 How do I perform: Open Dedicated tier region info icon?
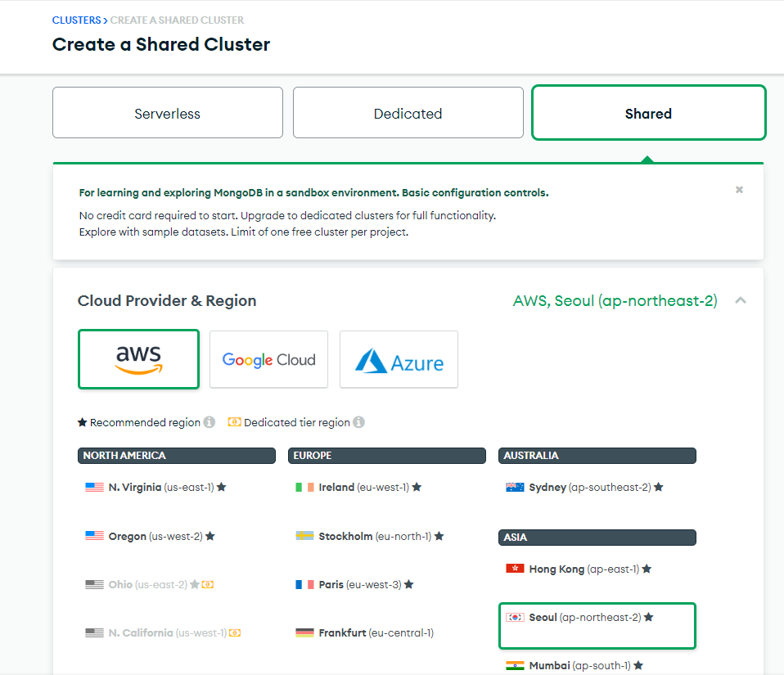point(358,422)
